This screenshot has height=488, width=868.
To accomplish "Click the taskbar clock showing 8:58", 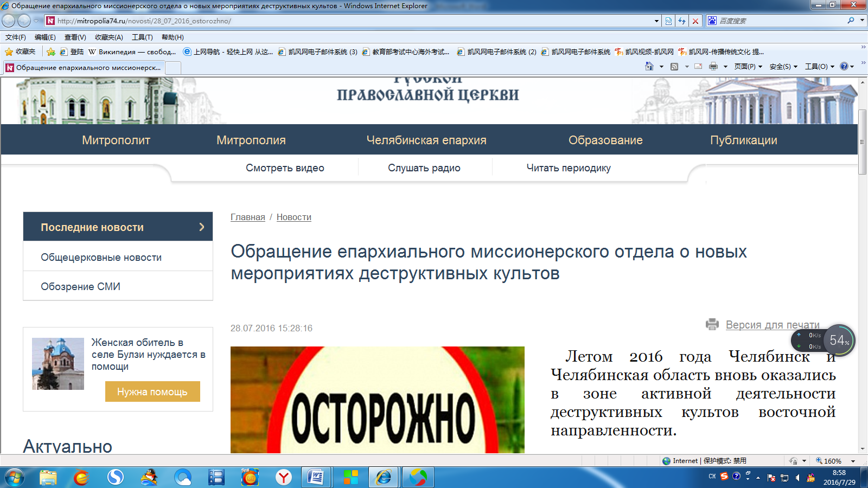I will click(839, 478).
